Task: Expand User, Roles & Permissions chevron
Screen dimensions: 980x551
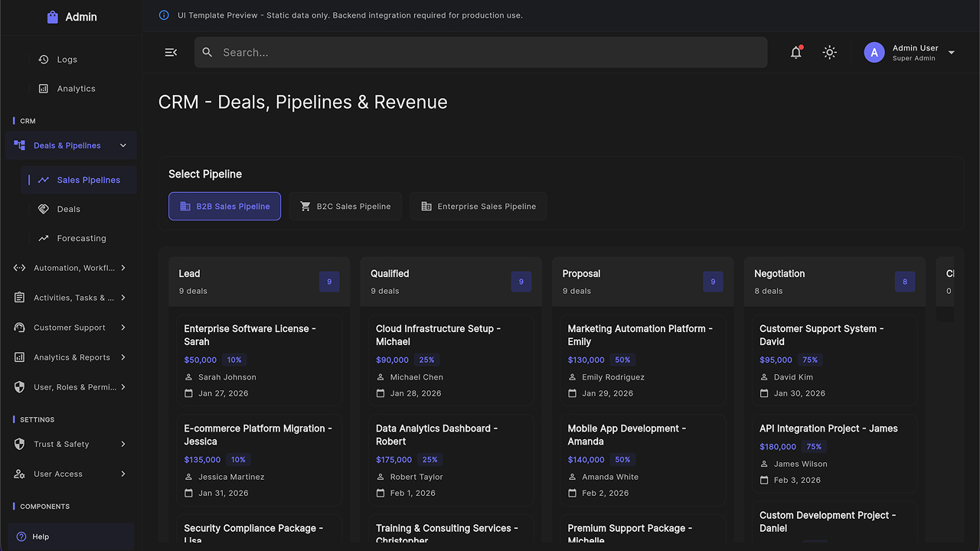Action: point(123,387)
